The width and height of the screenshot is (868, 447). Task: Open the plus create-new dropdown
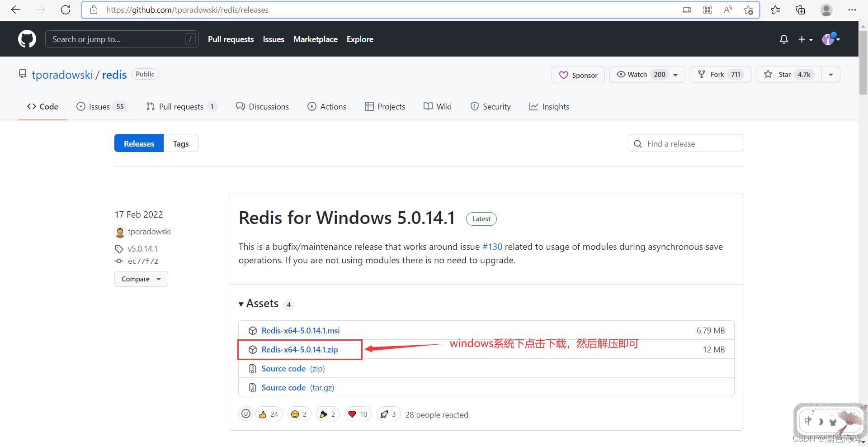tap(806, 39)
